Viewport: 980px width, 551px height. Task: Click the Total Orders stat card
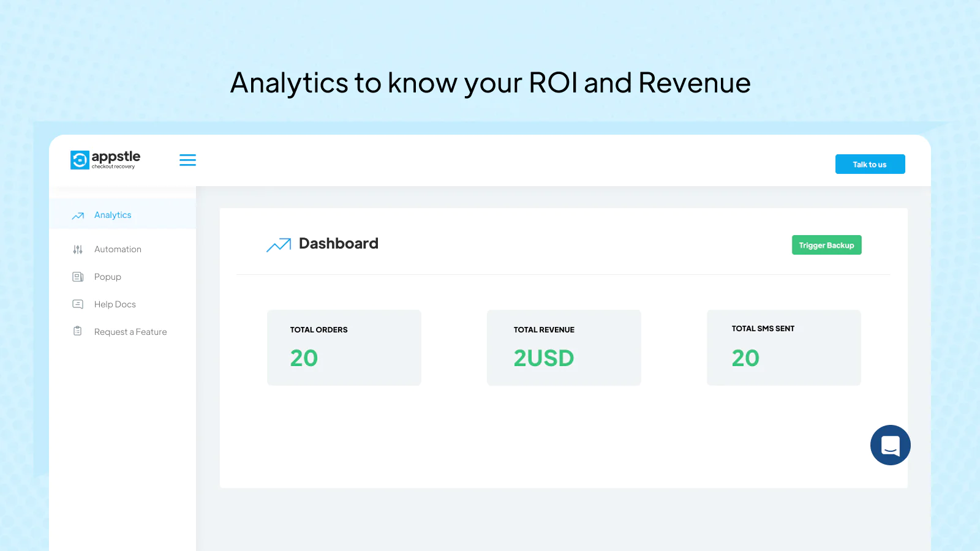(x=344, y=347)
